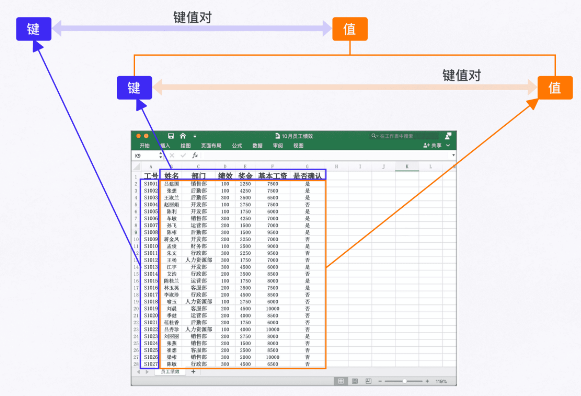
Task: Switch to the 公式 ribbon tab
Action: (237, 146)
